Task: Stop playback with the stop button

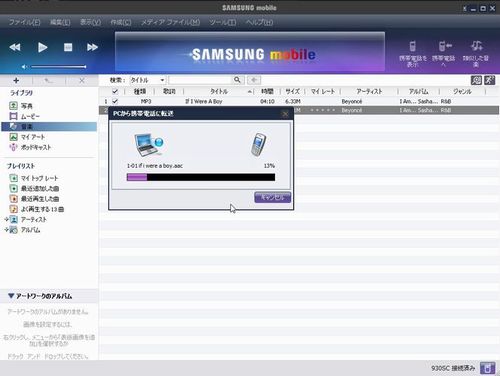Action: pos(68,47)
